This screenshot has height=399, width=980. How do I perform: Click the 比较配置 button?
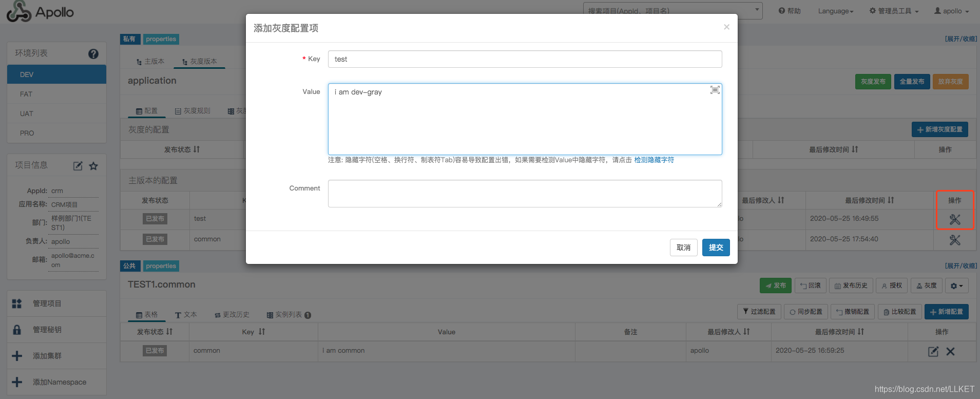900,312
